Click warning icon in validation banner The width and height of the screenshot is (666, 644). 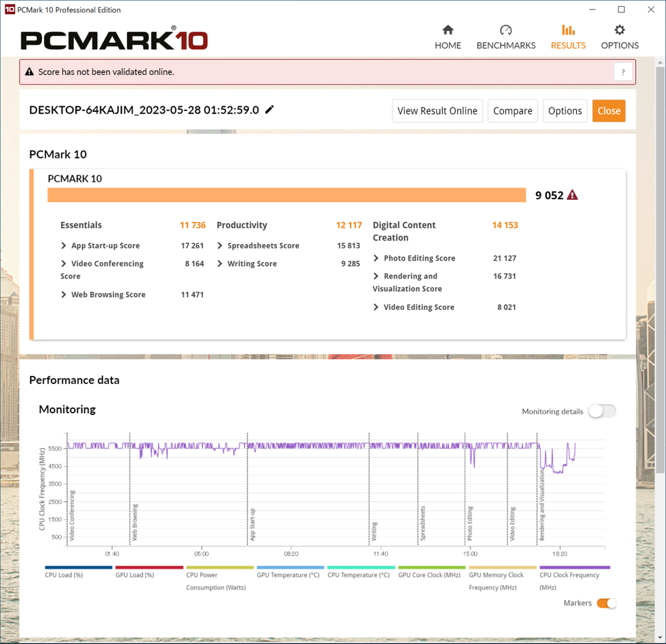point(29,72)
